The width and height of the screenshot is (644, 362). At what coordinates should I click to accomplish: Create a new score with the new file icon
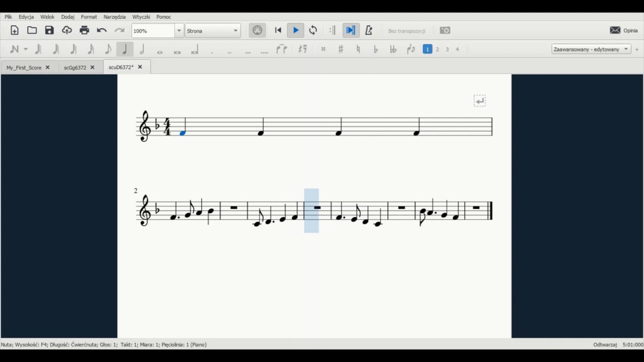click(x=15, y=30)
